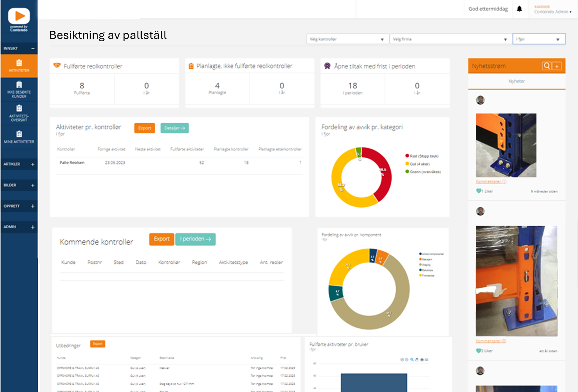
Task: Open the notifications bell
Action: (519, 9)
